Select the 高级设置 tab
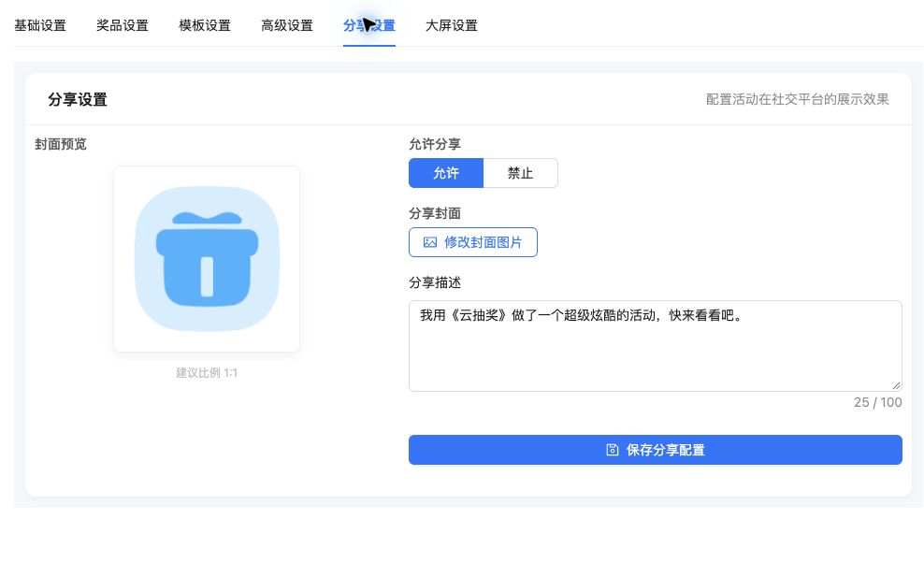 (287, 25)
